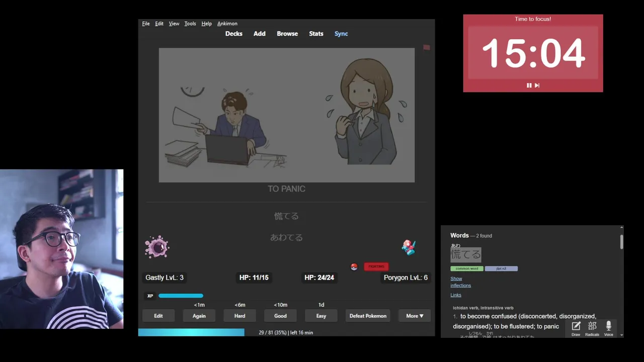Viewport: 644px width, 362px height.
Task: Answer the card with Hard
Action: 240,316
